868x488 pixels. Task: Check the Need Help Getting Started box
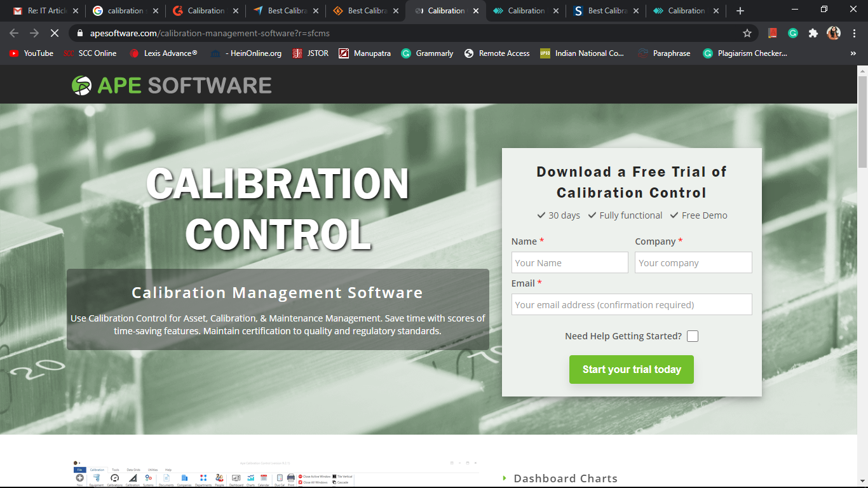click(692, 336)
